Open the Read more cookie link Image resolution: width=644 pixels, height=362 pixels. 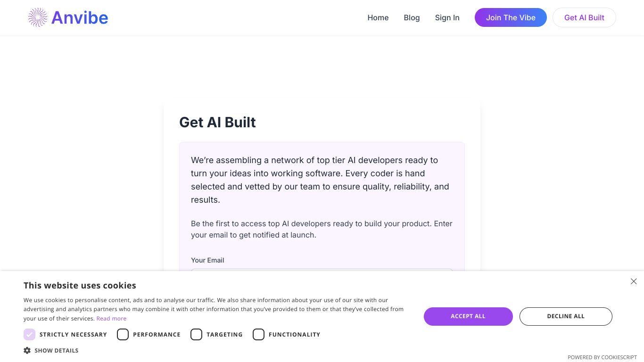111,319
